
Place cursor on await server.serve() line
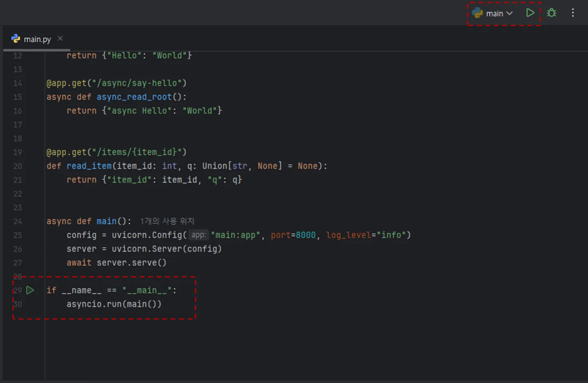click(116, 263)
